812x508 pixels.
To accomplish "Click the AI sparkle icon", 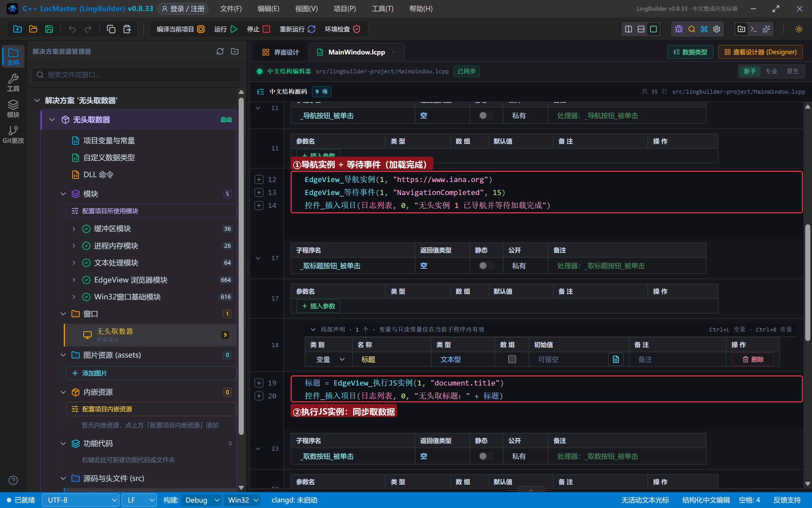I will pyautogui.click(x=766, y=29).
